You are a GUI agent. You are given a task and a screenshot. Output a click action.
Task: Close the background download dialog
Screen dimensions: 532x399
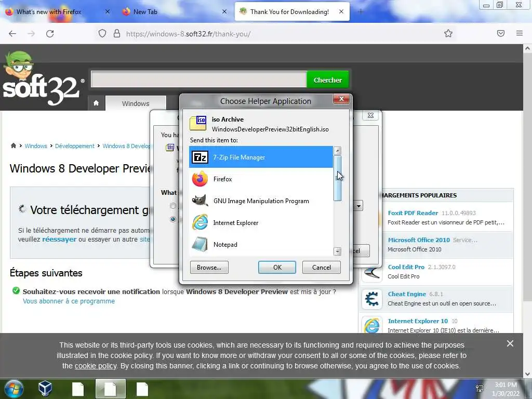[x=370, y=115]
